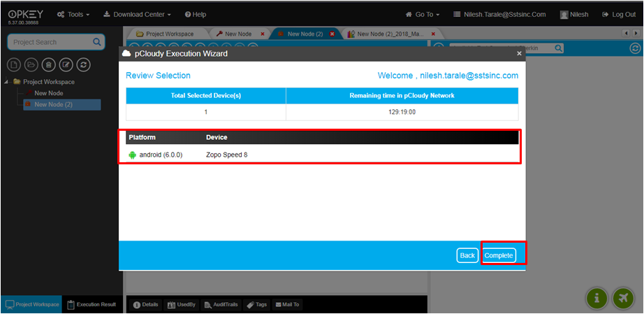Select the Project Workspace folder in the tree
644x314 pixels.
(44, 82)
